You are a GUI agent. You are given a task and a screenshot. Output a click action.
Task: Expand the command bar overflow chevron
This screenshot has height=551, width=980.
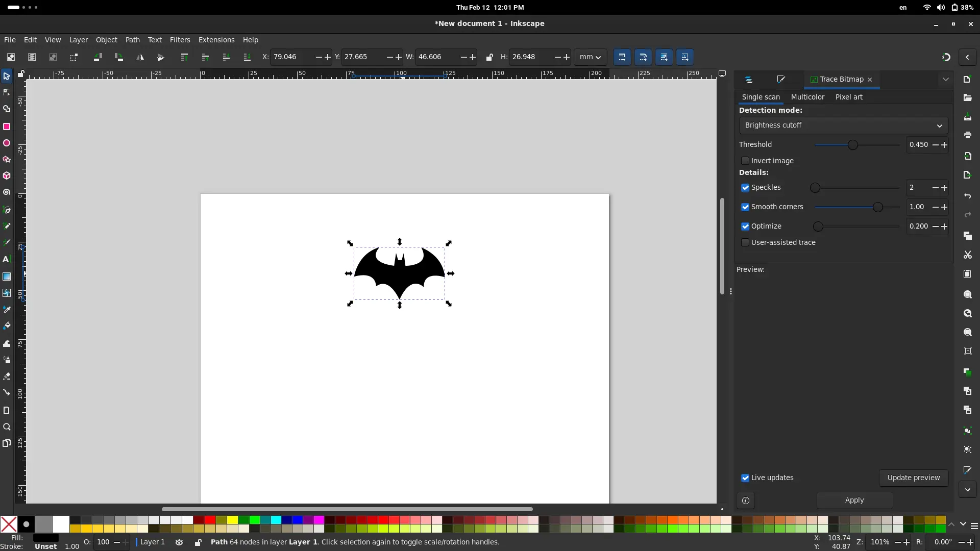click(967, 490)
